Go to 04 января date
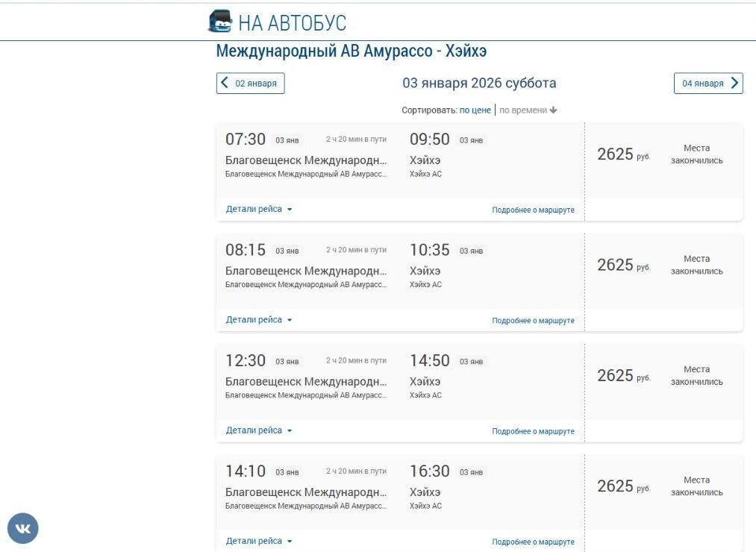 (x=702, y=84)
